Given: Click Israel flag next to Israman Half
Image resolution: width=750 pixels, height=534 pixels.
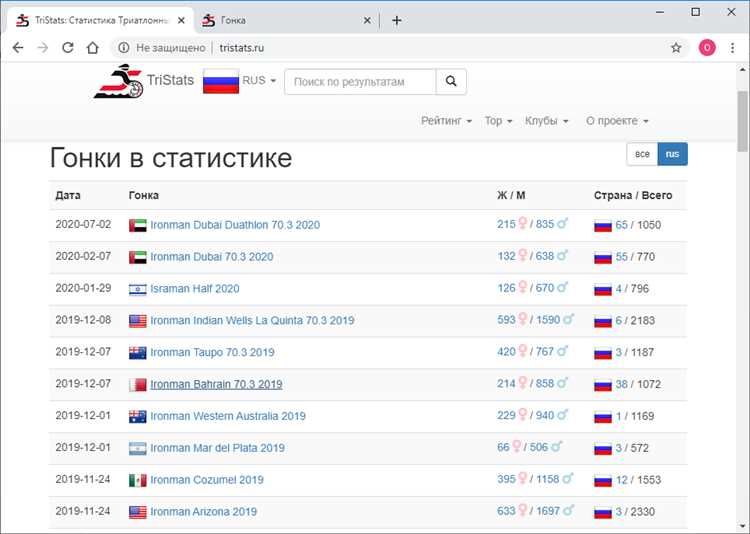Looking at the screenshot, I should click(138, 289).
